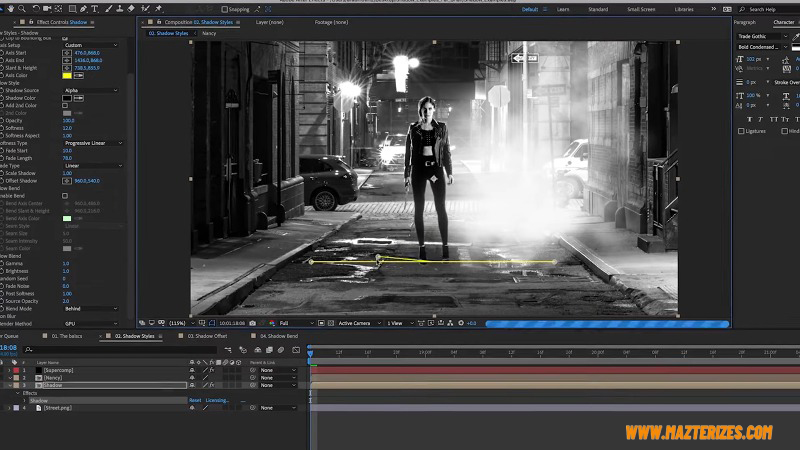Click the Frame Blending timeline icon
Screen dimensions: 800x450
269,349
